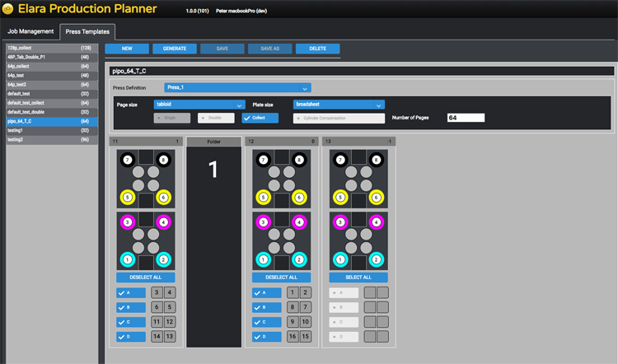Open the Press Definition dropdown
The width and height of the screenshot is (618, 364).
237,87
